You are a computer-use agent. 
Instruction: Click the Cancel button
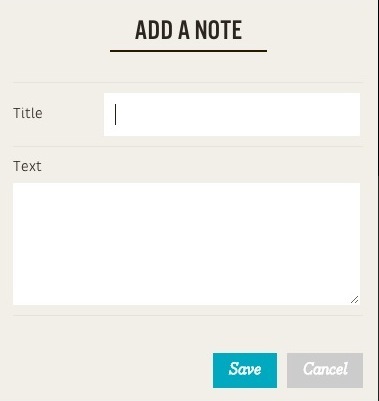click(325, 370)
